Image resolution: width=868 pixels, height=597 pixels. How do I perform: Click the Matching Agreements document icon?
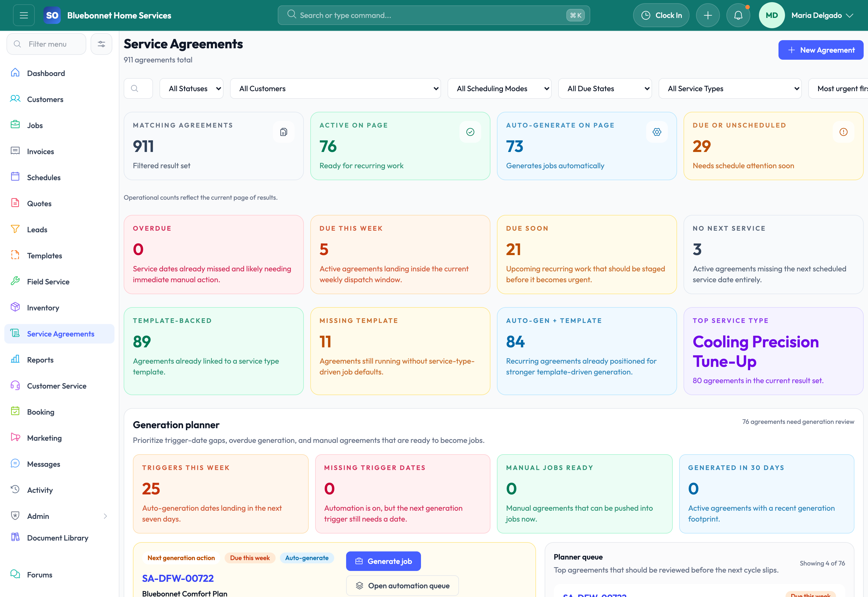(284, 132)
